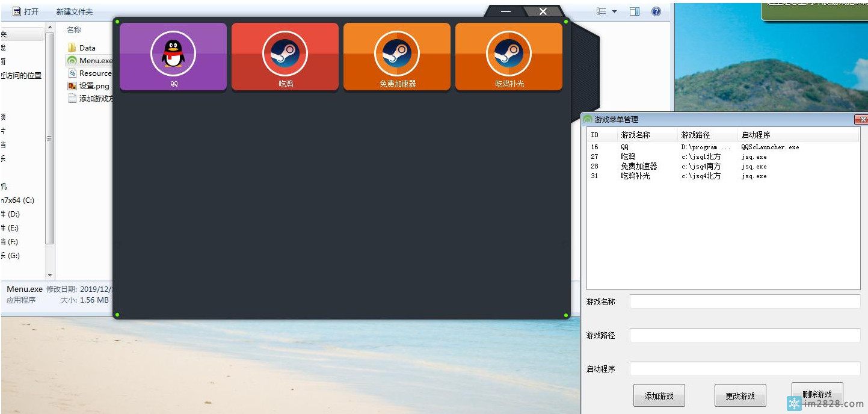The image size is (868, 414).
Task: Click 新建文件夹 in the Explorer toolbar
Action: 75,11
